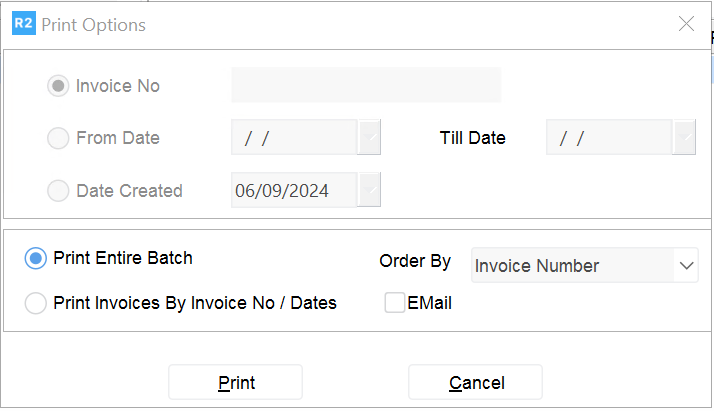Click the Till Date label

[x=473, y=138]
